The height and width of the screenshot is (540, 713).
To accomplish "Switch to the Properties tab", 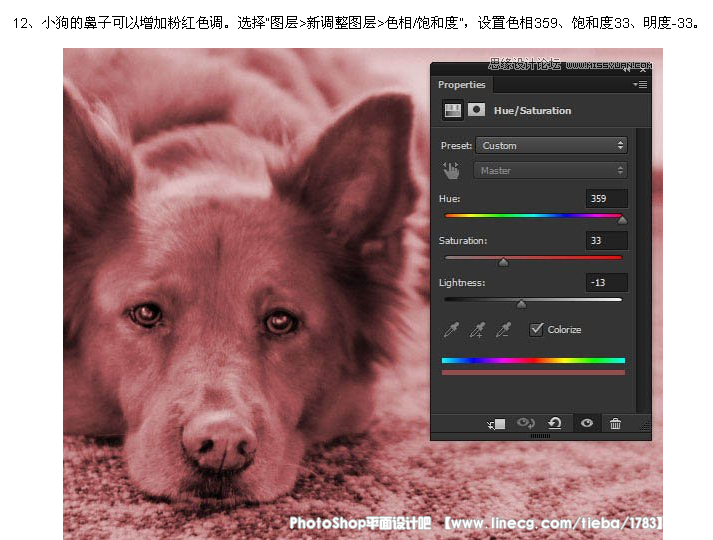I will click(461, 85).
